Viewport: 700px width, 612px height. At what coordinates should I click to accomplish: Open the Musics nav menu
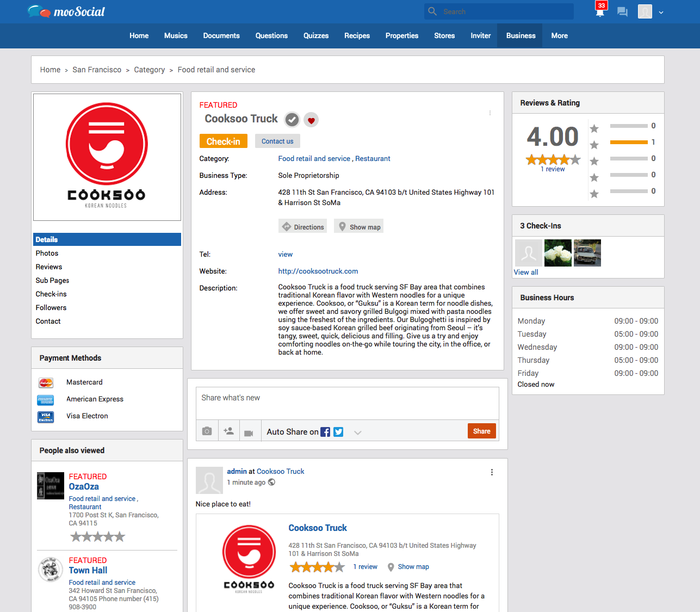176,35
